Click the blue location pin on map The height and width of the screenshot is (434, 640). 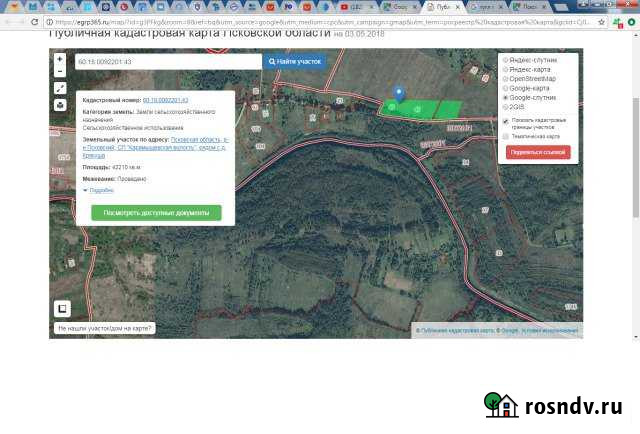[399, 92]
